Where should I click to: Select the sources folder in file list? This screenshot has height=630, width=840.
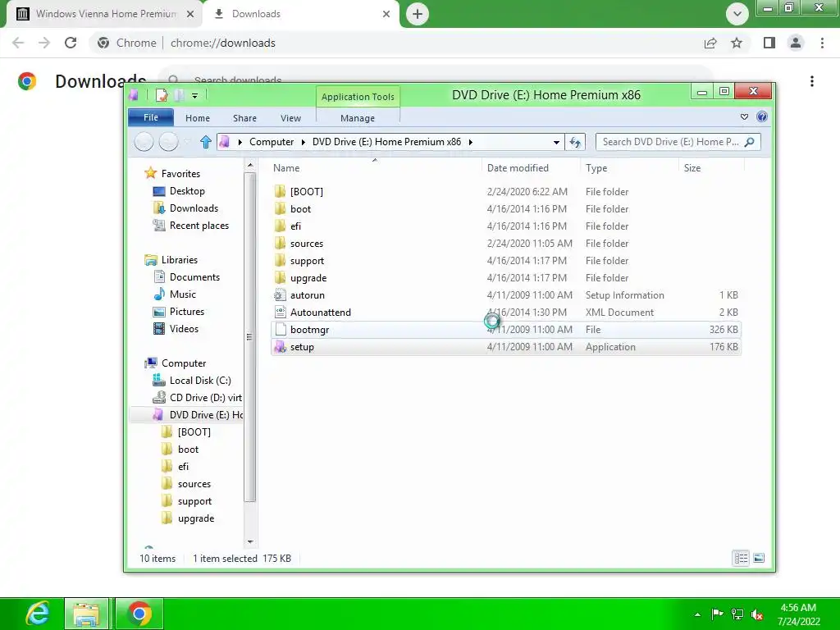pyautogui.click(x=506, y=243)
